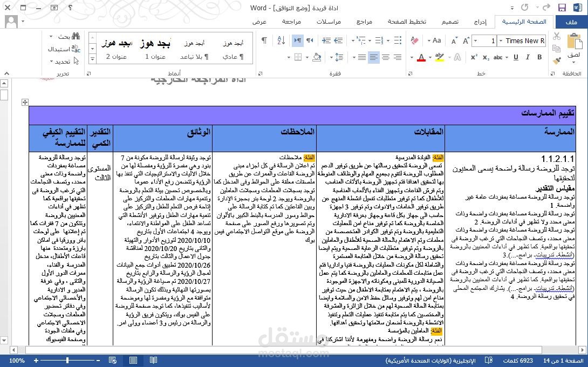This screenshot has width=588, height=367.
Task: Click the Redo icon in quick access toolbar
Action: tap(525, 7)
